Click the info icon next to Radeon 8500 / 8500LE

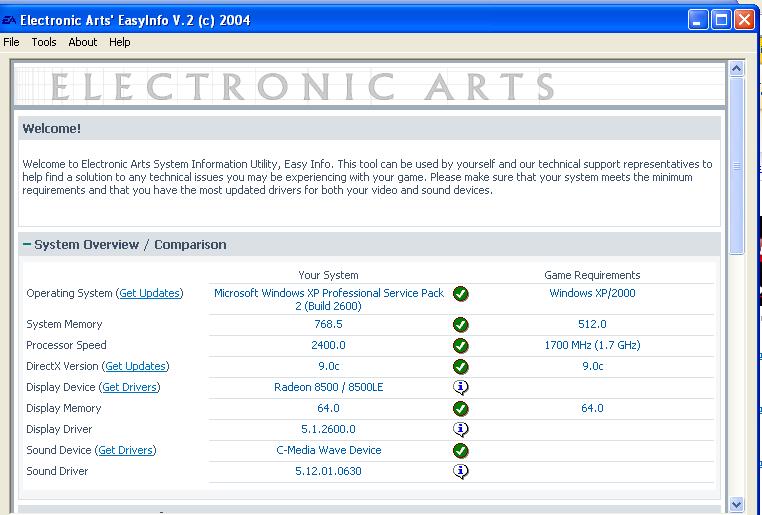460,387
